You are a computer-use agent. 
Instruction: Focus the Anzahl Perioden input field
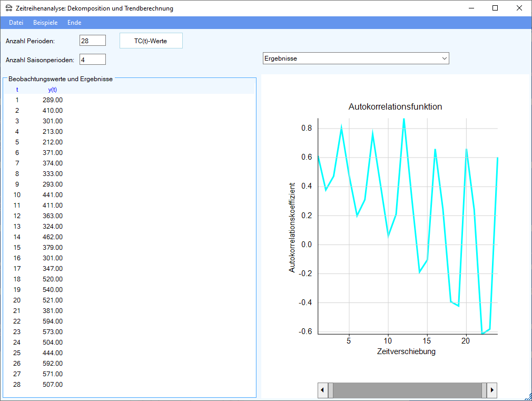(93, 41)
